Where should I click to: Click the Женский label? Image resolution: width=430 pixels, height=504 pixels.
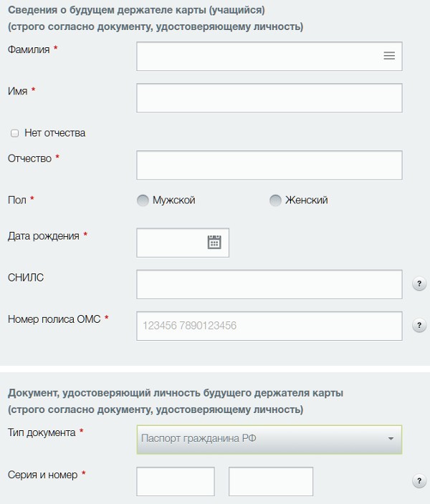click(x=307, y=200)
